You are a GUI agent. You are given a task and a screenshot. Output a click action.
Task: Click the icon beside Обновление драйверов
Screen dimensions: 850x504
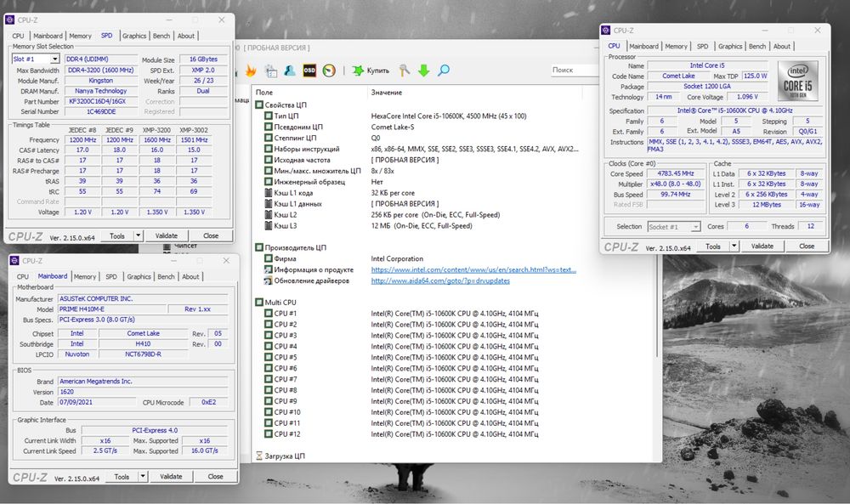click(268, 280)
